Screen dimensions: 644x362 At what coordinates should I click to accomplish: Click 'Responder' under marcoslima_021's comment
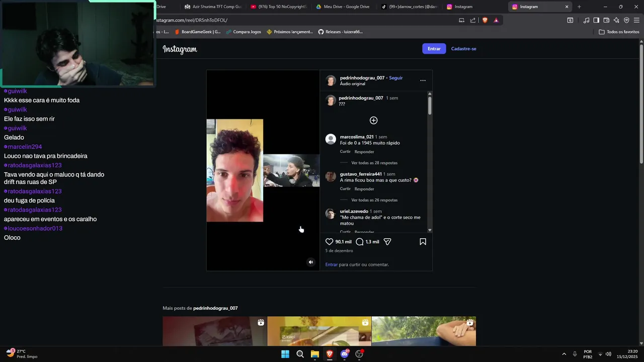(364, 152)
